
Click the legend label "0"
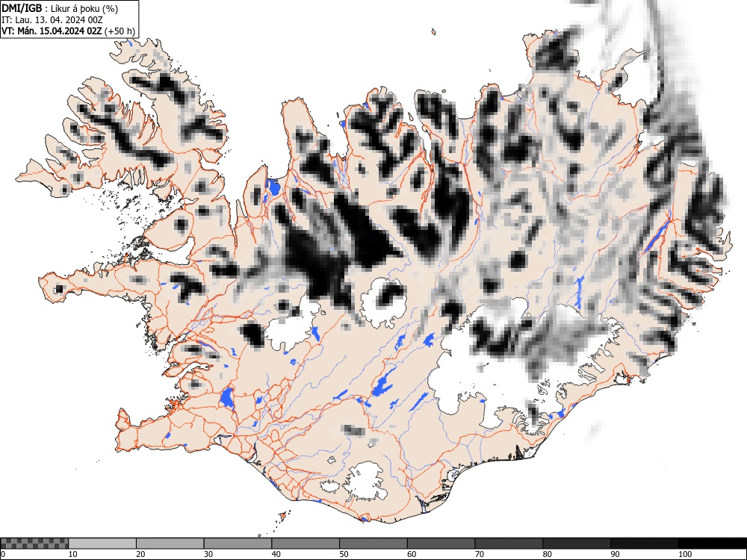(x=3, y=554)
